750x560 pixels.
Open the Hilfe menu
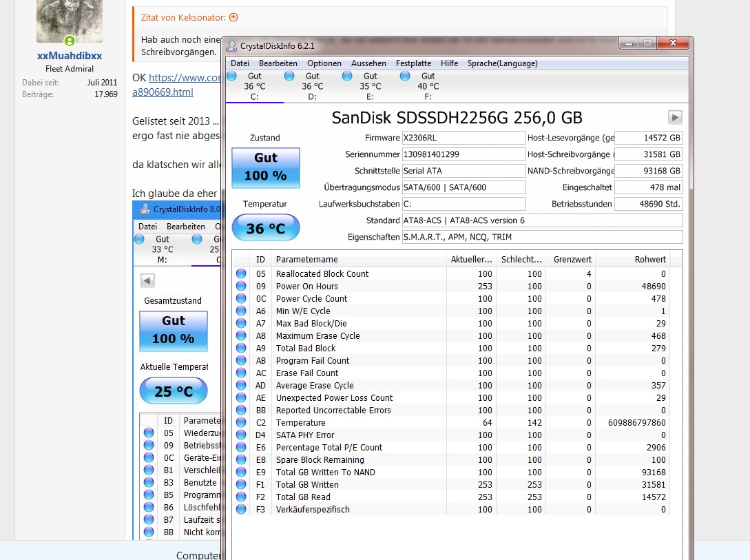[449, 63]
